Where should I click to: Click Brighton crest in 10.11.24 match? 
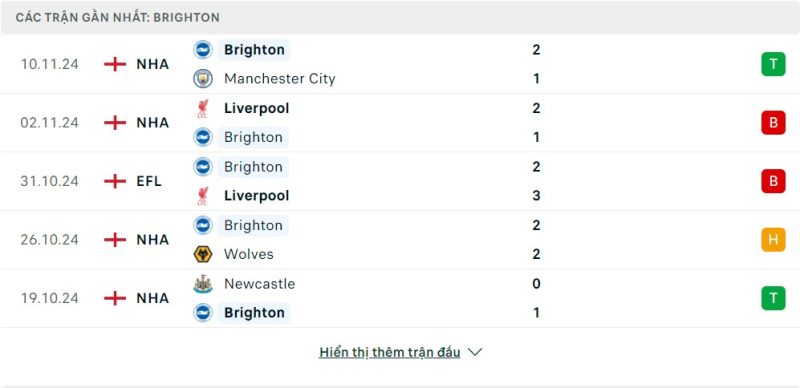(203, 50)
